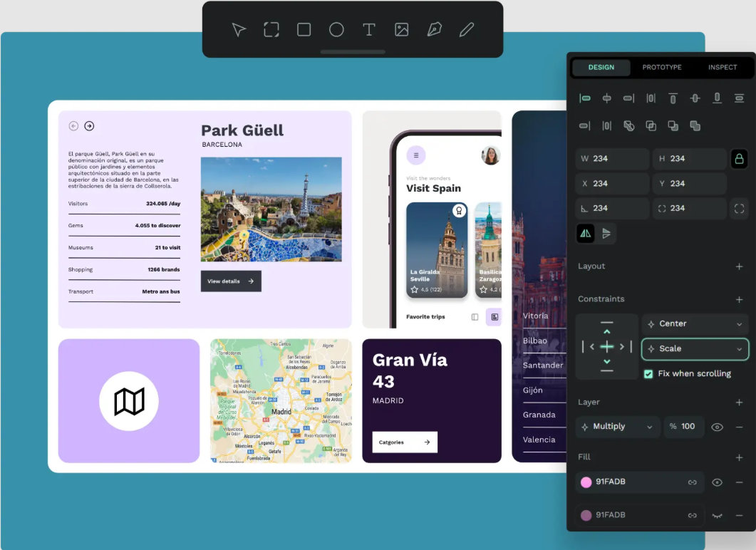The image size is (756, 550).
Task: Click the Park Güell photo
Action: click(x=271, y=209)
